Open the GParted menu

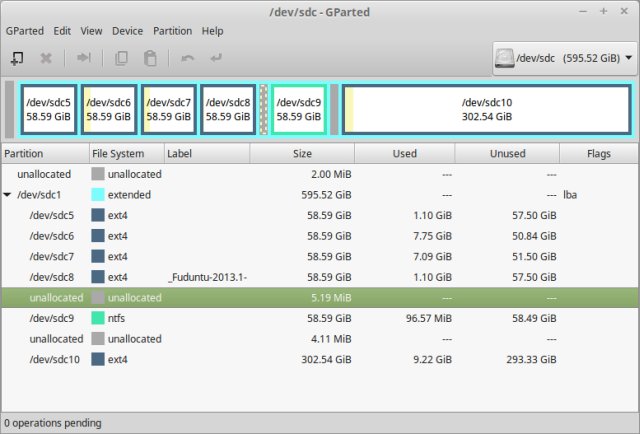[24, 31]
